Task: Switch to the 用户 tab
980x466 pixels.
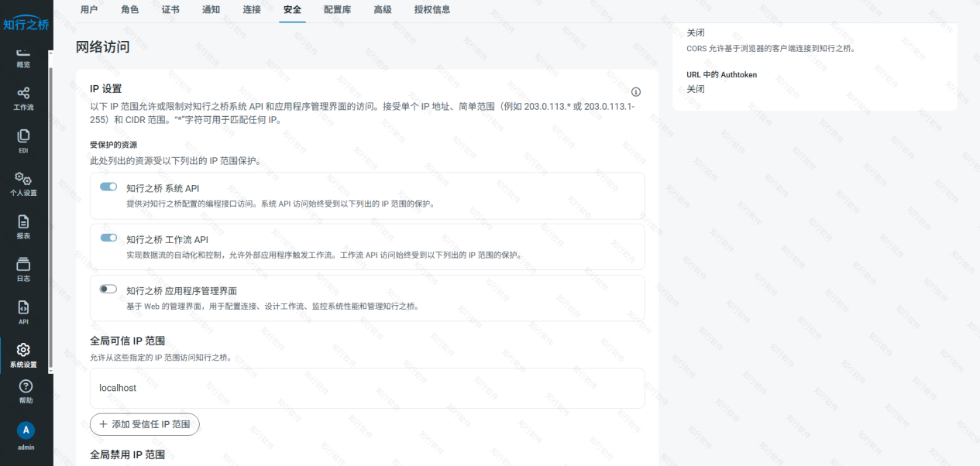Action: point(89,10)
